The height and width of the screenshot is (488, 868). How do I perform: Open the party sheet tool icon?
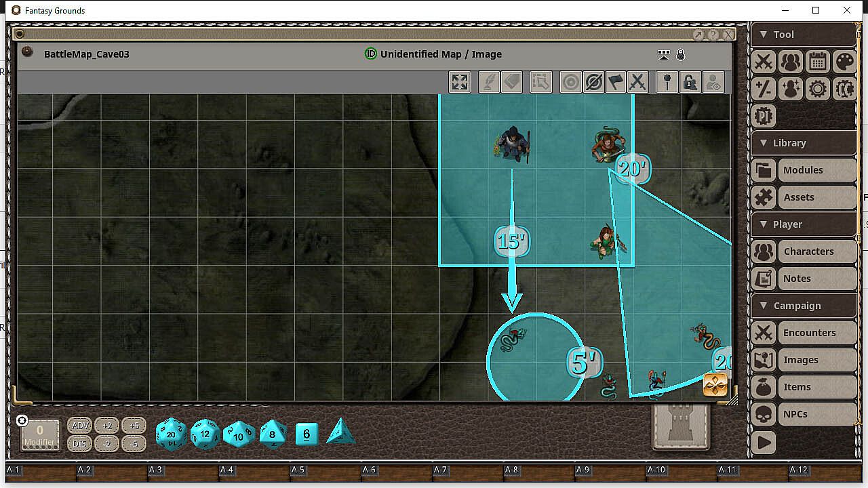click(x=791, y=62)
